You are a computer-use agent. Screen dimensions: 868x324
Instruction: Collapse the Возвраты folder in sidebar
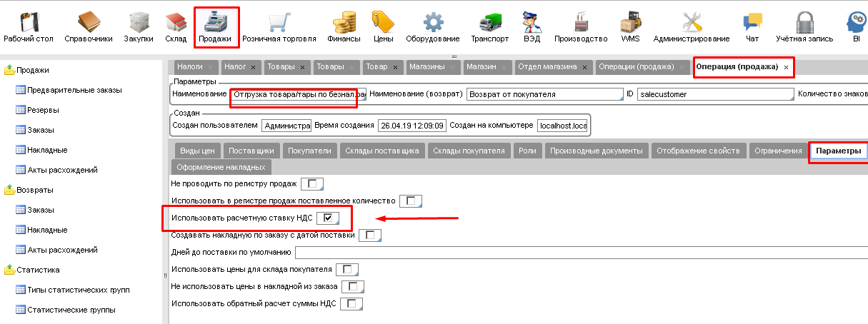[10, 190]
